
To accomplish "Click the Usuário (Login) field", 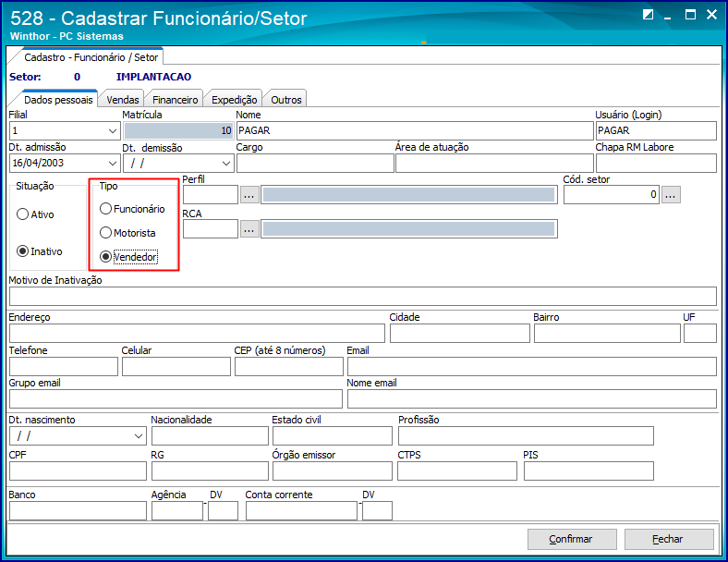I will [656, 131].
